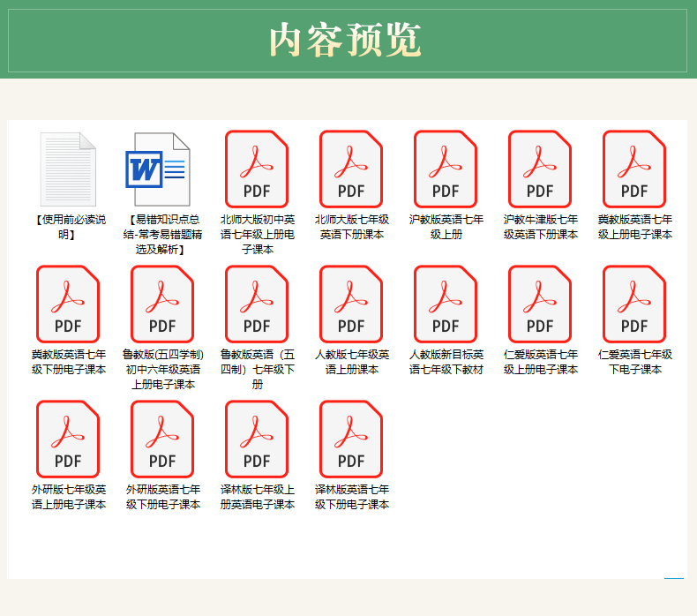Select the label 冀教版英语七年级下册电子课本
This screenshot has height=616, width=697.
[x=69, y=362]
